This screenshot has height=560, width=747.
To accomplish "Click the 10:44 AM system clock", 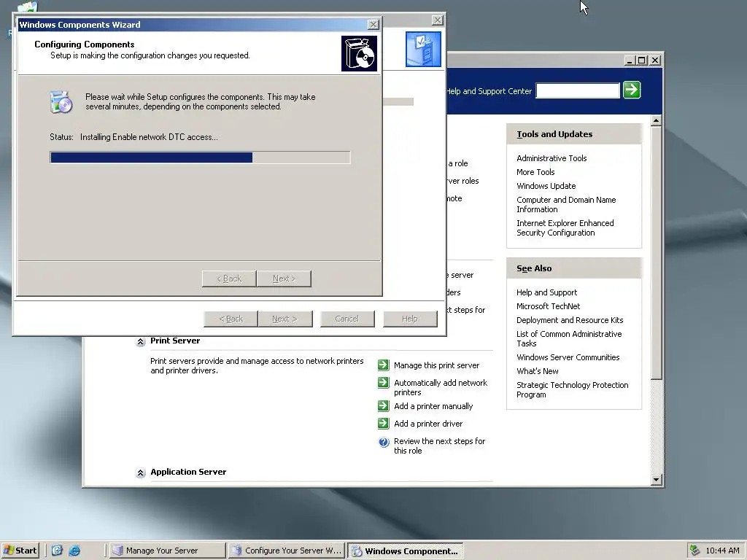I will pos(722,551).
